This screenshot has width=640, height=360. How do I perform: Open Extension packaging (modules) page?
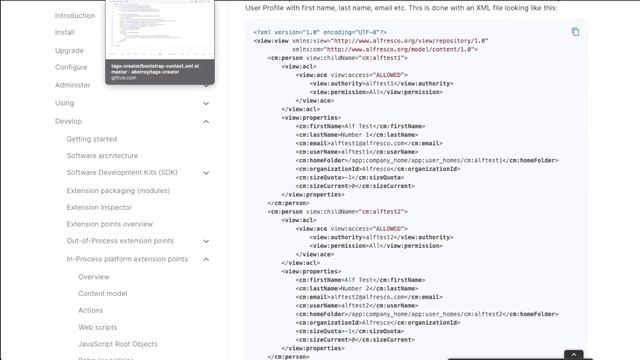pos(118,191)
